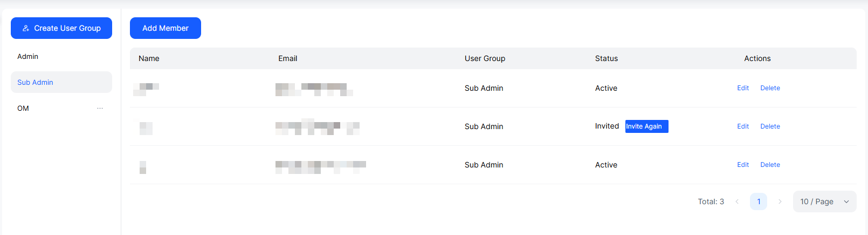
Task: Click the Status column header
Action: tap(607, 58)
